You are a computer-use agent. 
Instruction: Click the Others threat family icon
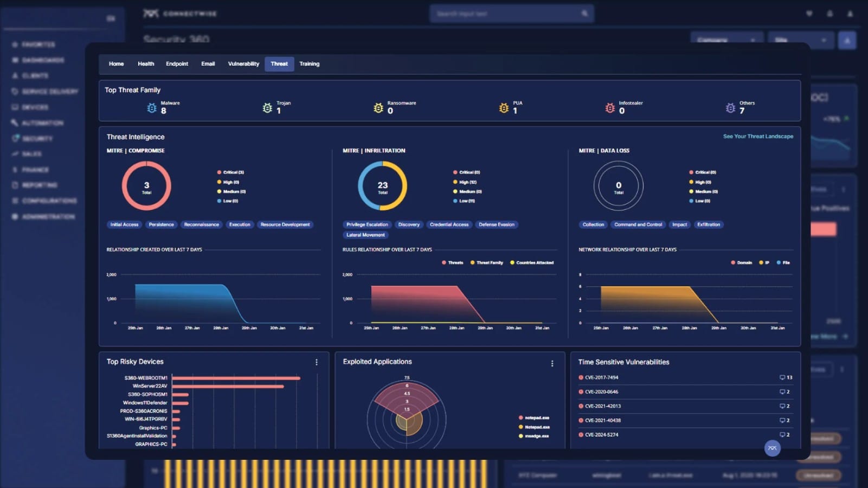730,108
